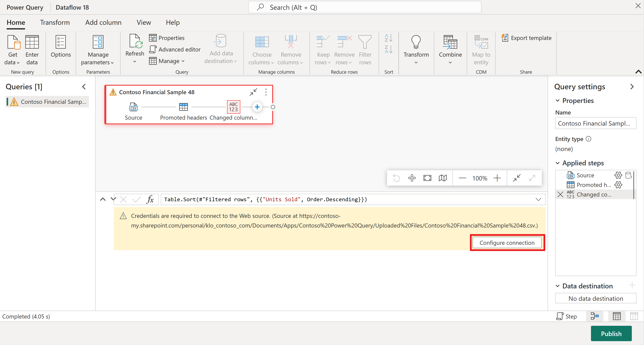Open the View tab
The image size is (644, 345).
(x=143, y=22)
